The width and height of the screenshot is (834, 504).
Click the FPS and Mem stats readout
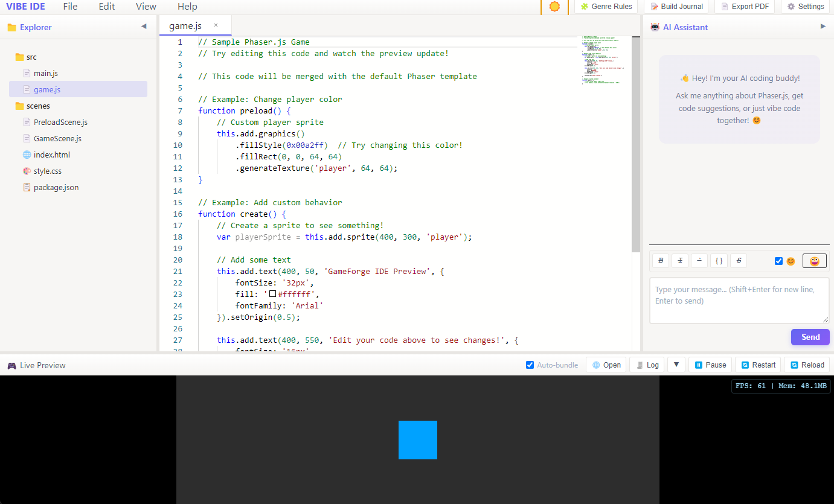(x=781, y=386)
